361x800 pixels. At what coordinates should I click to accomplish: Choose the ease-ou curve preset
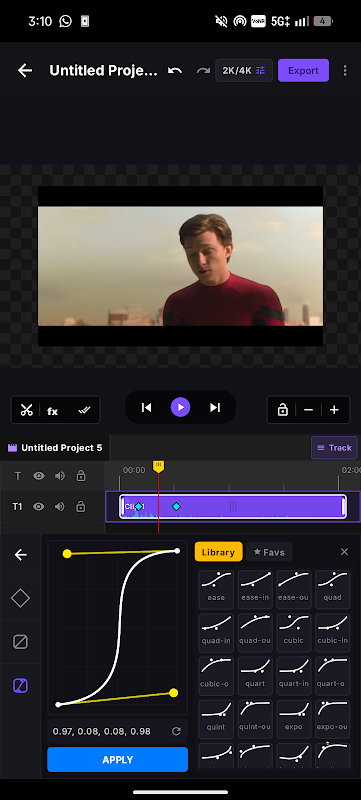click(x=294, y=589)
